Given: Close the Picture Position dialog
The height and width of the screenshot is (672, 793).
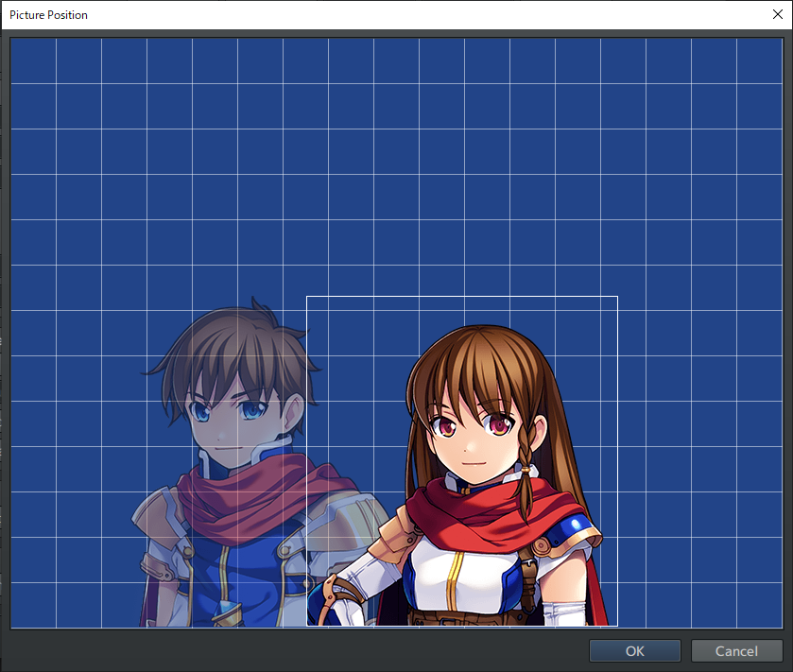Looking at the screenshot, I should [776, 14].
